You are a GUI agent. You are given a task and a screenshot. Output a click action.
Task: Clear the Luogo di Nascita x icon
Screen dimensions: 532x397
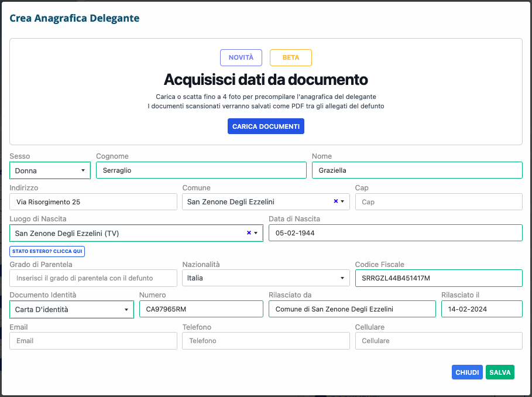[249, 233]
